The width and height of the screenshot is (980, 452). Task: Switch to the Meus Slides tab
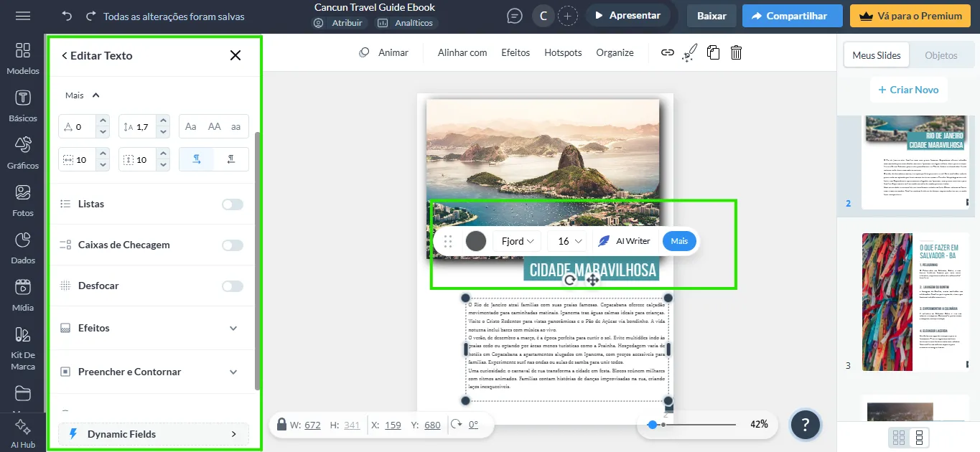[x=877, y=55]
